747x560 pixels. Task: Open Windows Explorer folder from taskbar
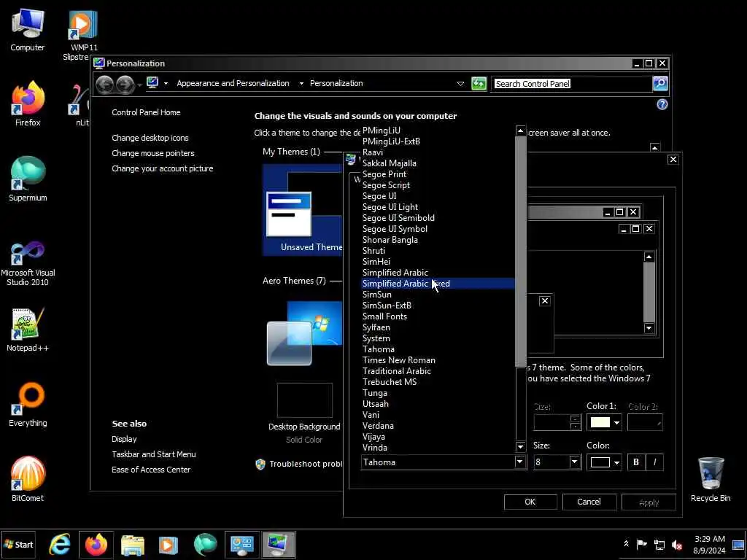click(133, 544)
